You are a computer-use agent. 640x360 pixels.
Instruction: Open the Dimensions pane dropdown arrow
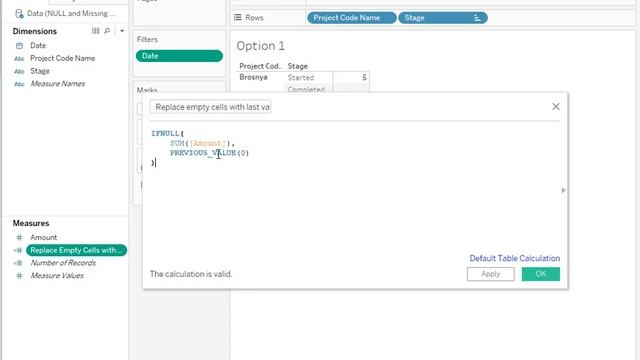(122, 31)
